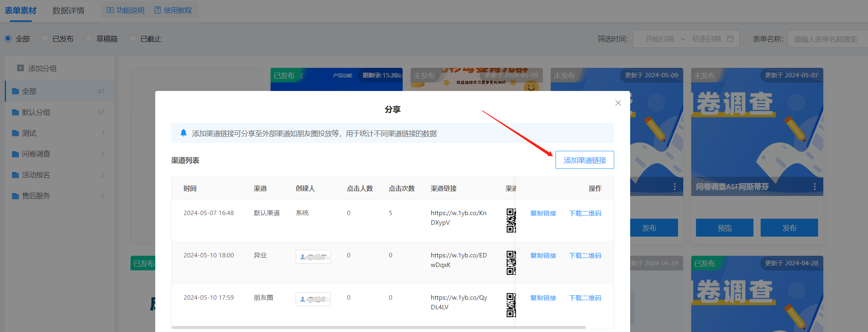Image resolution: width=868 pixels, height=332 pixels.
Task: Open the 使用教程 link
Action: (173, 10)
